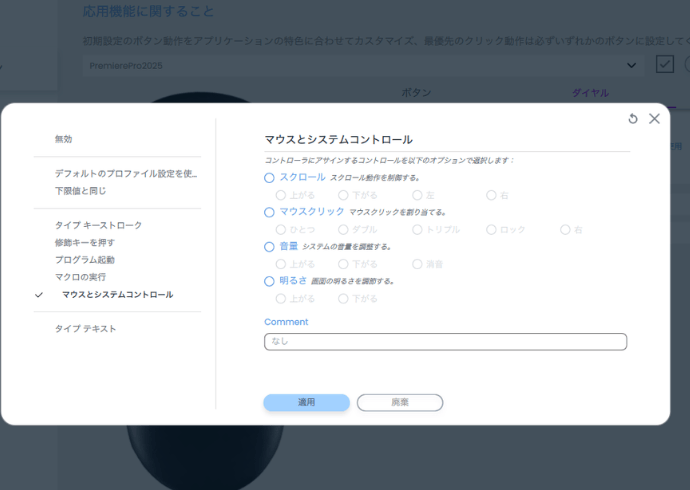Click the checkmark icon beside the profile dropdown
Image resolution: width=690 pixels, height=490 pixels.
665,65
